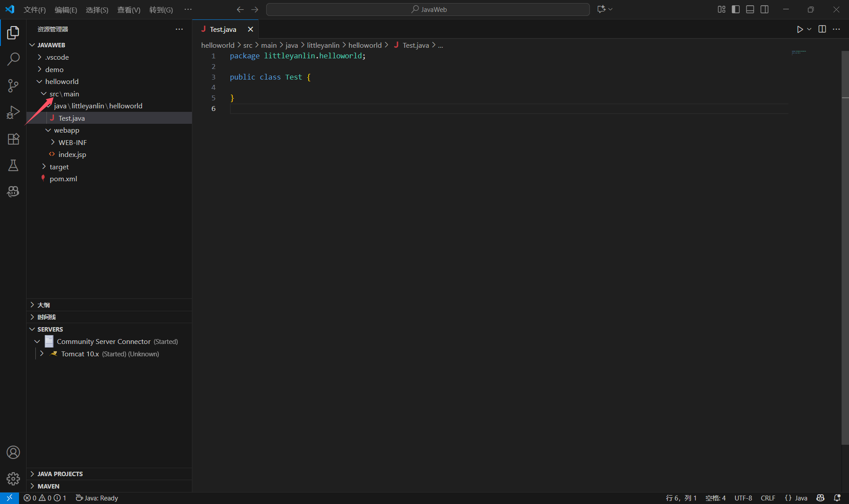Toggle the primary sidebar visibility
The image size is (849, 504).
tap(736, 9)
